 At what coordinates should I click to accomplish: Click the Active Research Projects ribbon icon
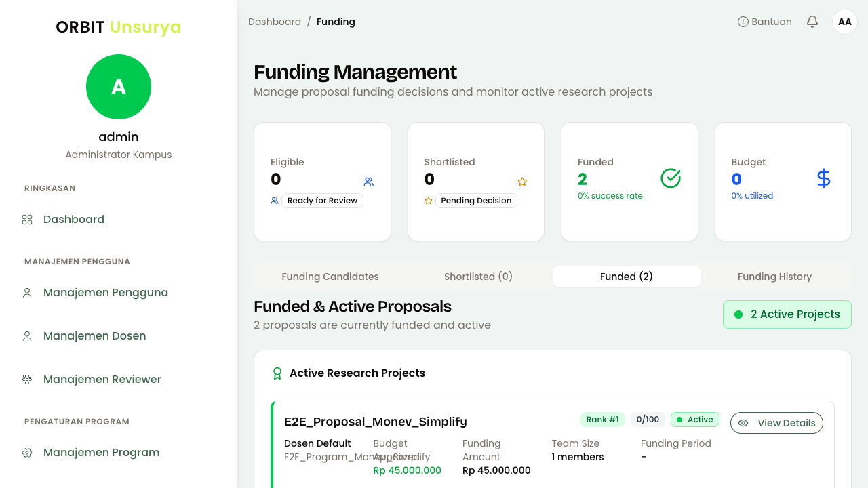[277, 373]
